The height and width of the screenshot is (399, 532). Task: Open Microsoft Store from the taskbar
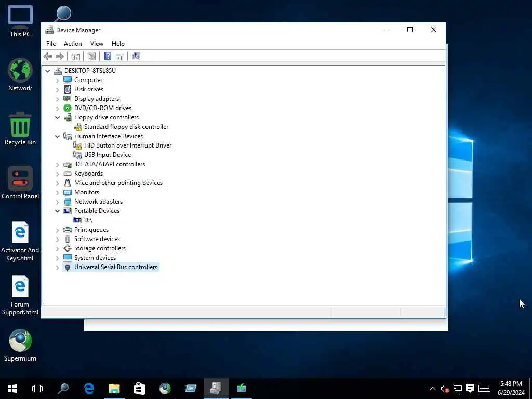coord(139,389)
